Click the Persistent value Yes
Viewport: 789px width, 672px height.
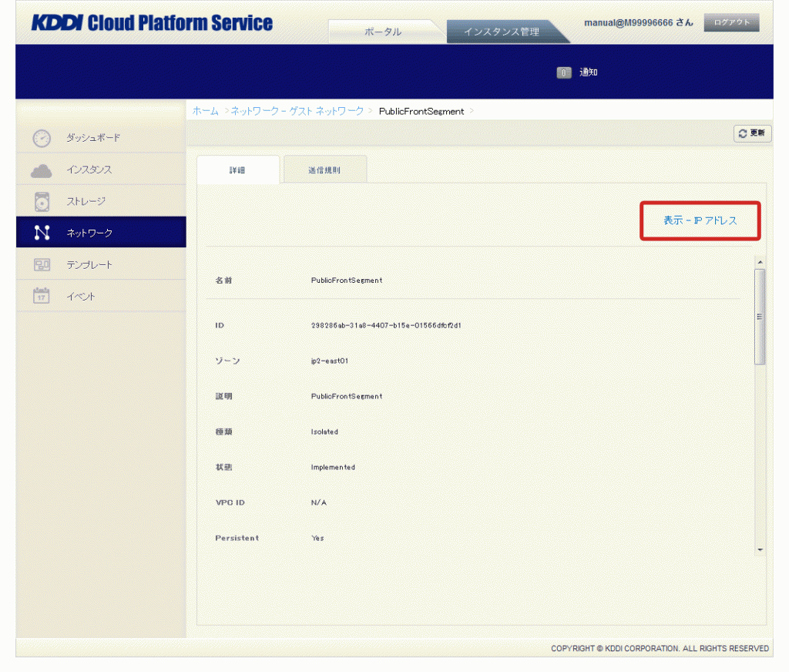pos(317,538)
